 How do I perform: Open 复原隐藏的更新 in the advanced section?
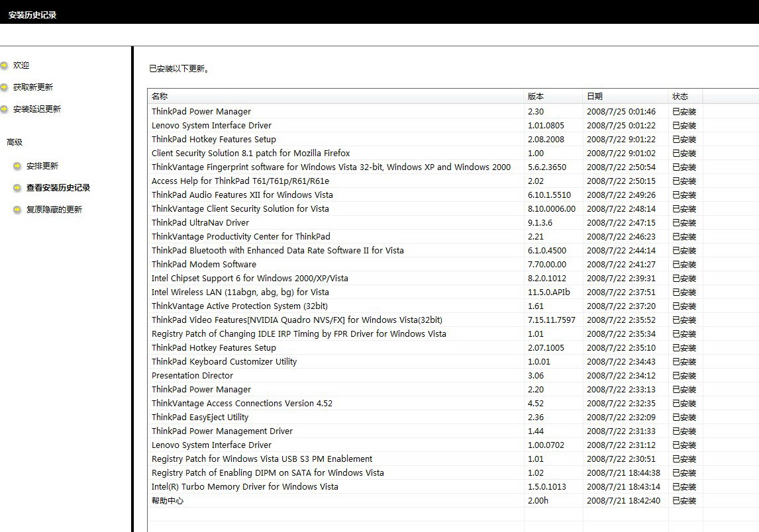(x=54, y=210)
